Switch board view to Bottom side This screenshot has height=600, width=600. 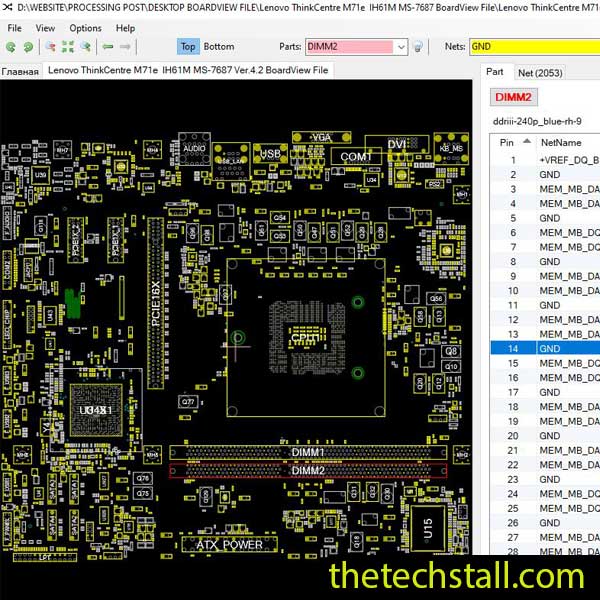click(219, 46)
